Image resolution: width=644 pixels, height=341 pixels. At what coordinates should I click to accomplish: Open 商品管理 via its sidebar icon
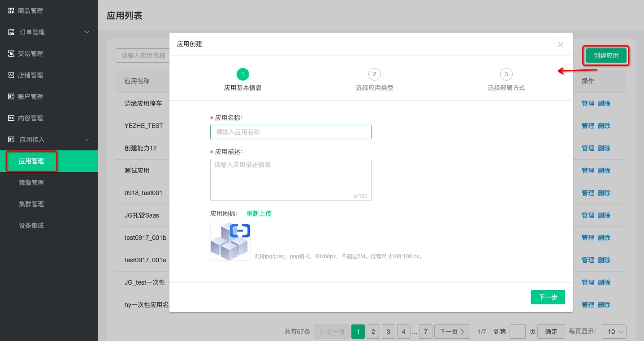tap(11, 11)
